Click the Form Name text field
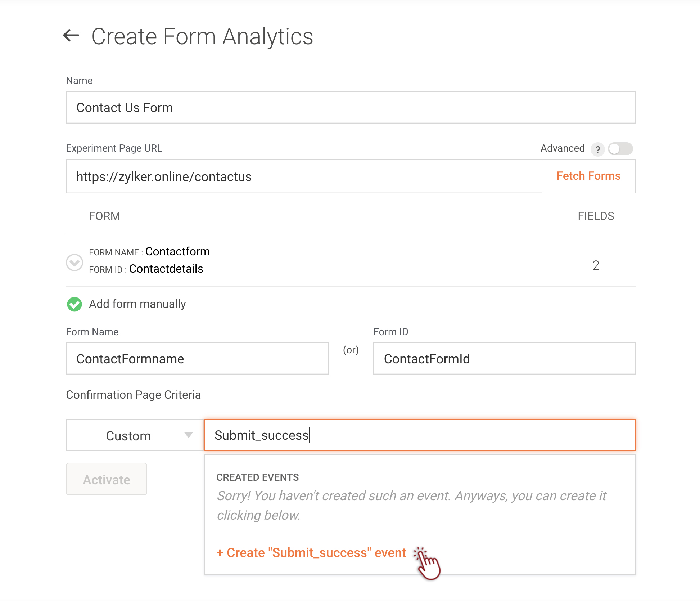 197,359
